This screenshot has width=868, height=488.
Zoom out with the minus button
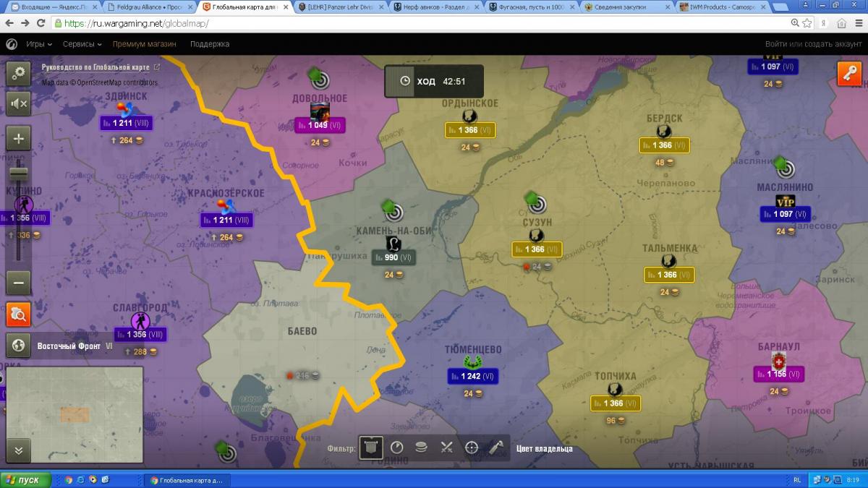tap(19, 282)
